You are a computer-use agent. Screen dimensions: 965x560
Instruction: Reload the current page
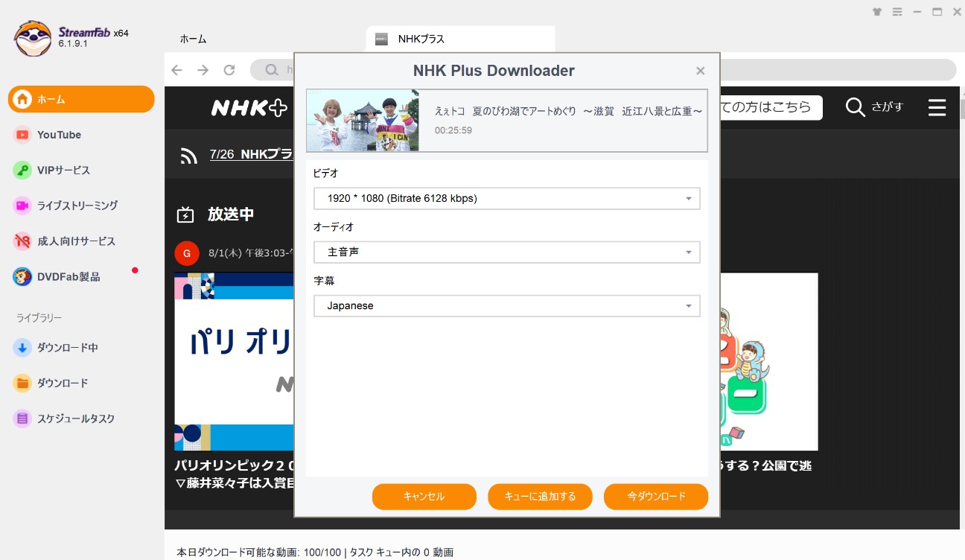click(x=229, y=70)
